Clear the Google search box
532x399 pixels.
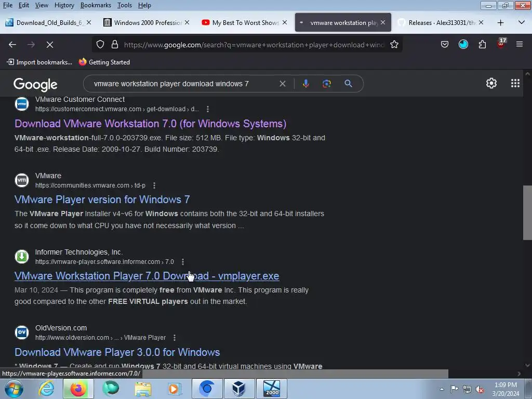click(x=282, y=84)
